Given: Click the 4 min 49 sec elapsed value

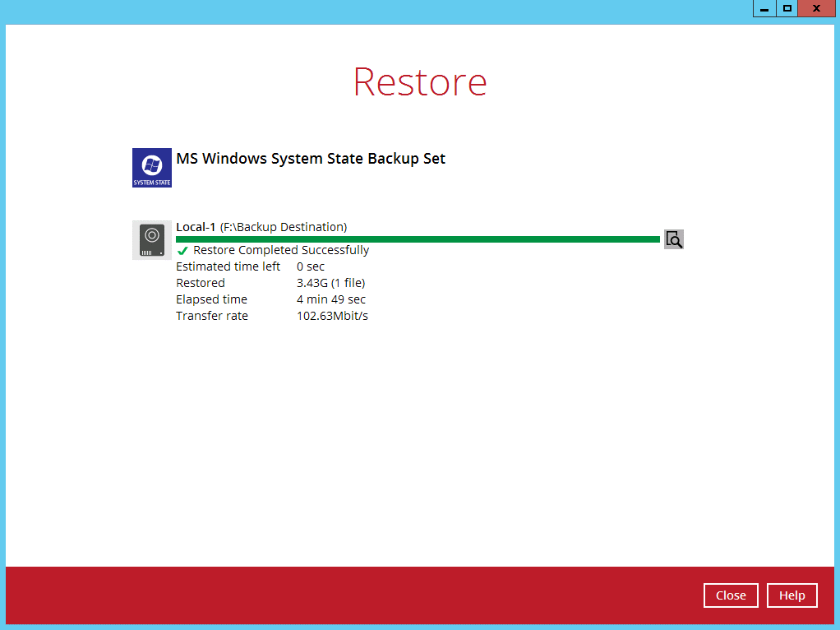Looking at the screenshot, I should pyautogui.click(x=331, y=299).
